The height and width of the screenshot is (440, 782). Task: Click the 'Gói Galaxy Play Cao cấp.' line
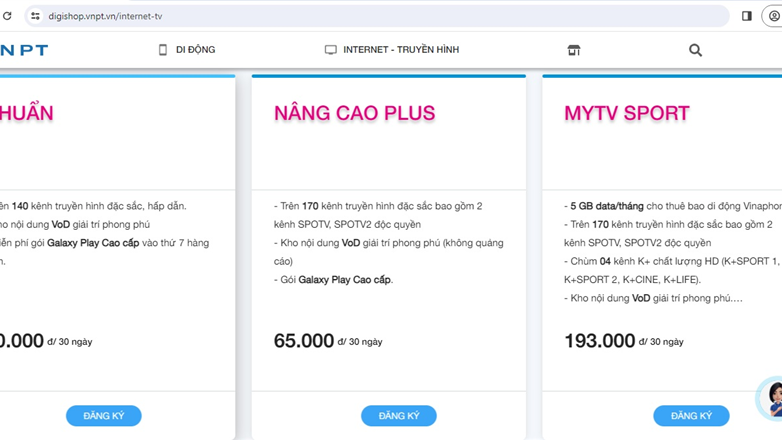(333, 280)
